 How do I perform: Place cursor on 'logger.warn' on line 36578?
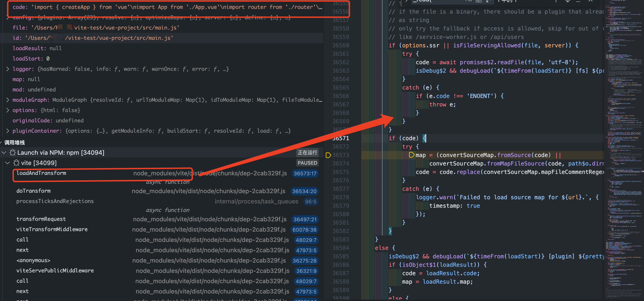[434, 197]
